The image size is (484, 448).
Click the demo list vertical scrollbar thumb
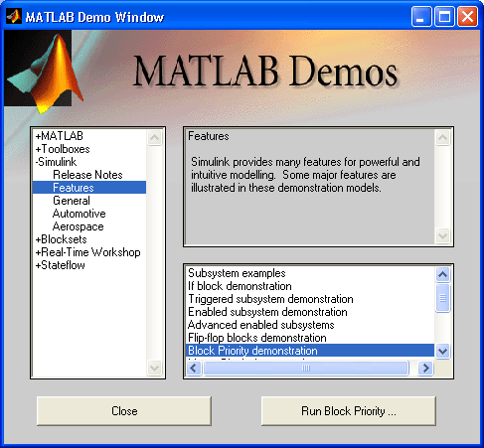442,298
